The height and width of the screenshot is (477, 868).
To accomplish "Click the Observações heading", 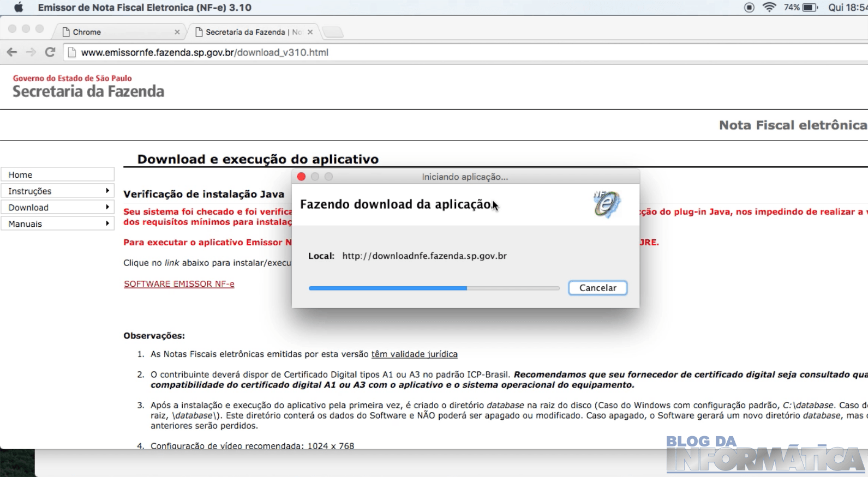I will tap(154, 336).
